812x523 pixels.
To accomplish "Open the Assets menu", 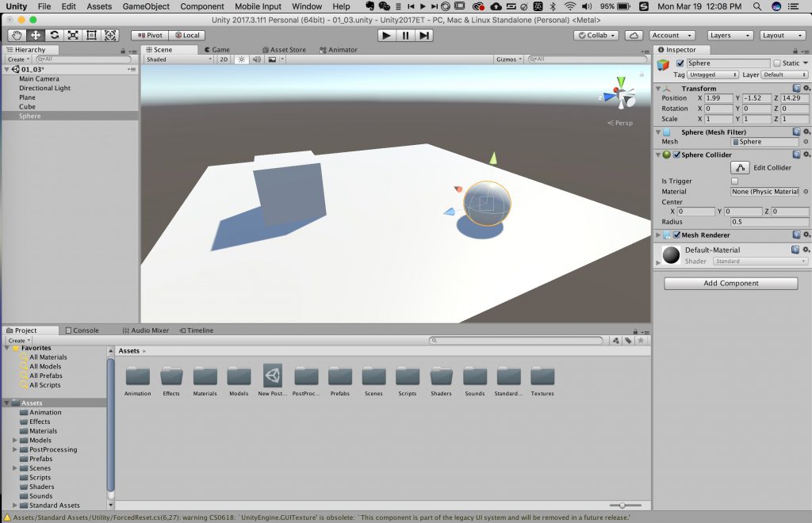I will [99, 6].
